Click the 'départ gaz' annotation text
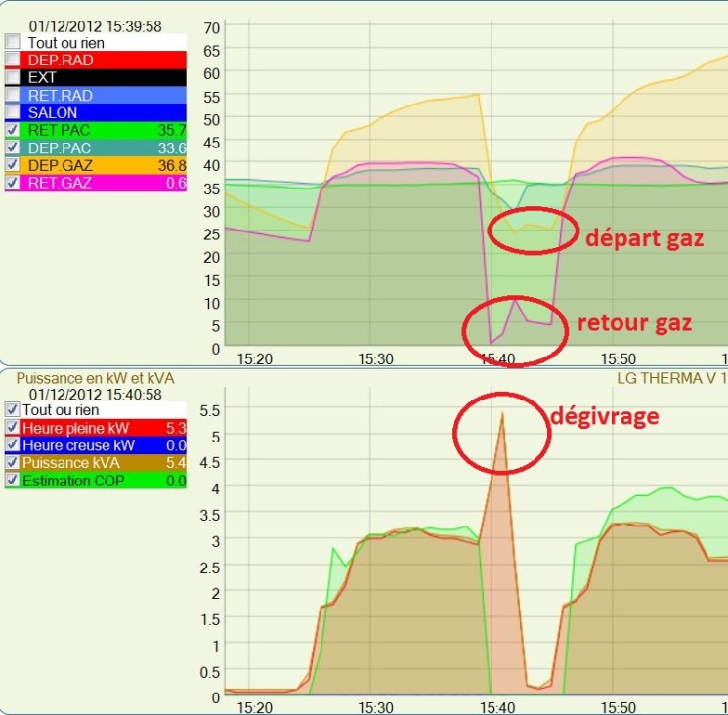The width and height of the screenshot is (728, 715). click(x=643, y=238)
